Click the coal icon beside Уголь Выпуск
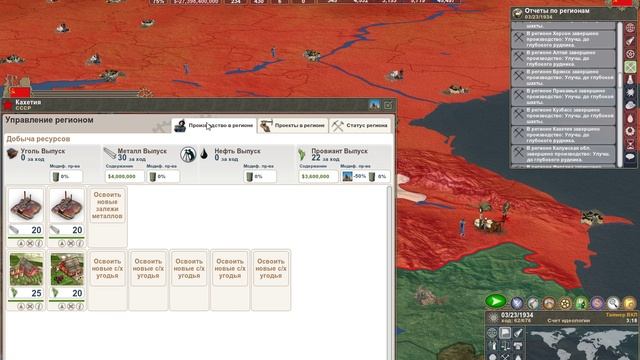640x360 pixels. coord(13,153)
